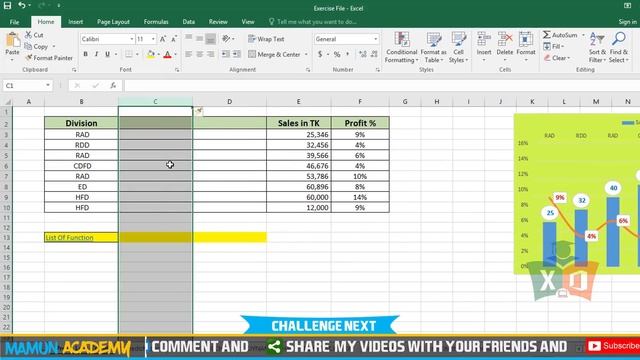Click column E header
640x360 pixels.
(299, 101)
